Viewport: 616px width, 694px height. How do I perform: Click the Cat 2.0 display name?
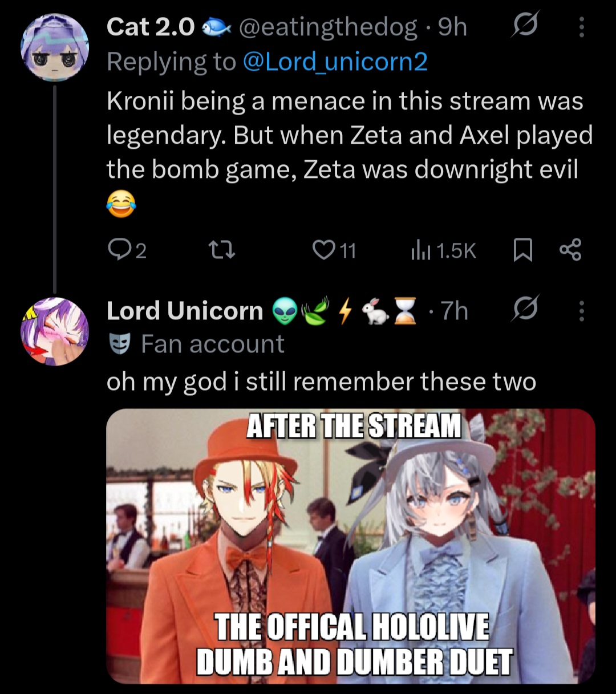point(151,27)
